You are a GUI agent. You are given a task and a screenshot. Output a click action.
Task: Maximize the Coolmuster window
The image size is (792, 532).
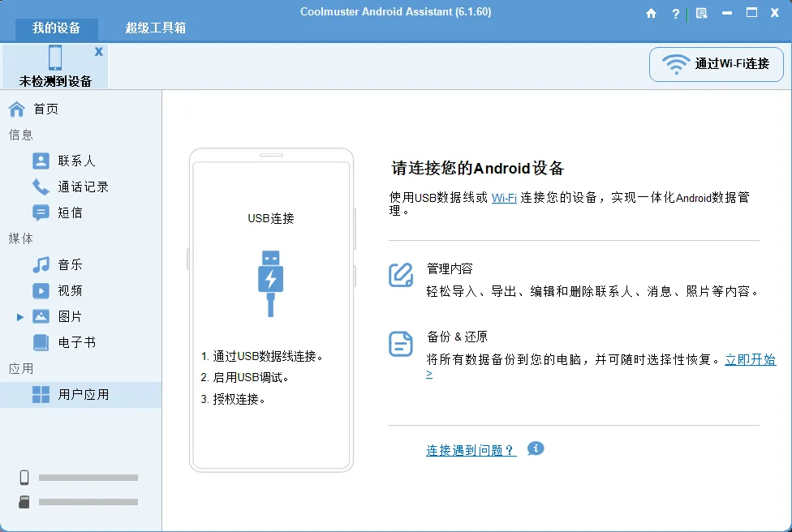pyautogui.click(x=751, y=13)
